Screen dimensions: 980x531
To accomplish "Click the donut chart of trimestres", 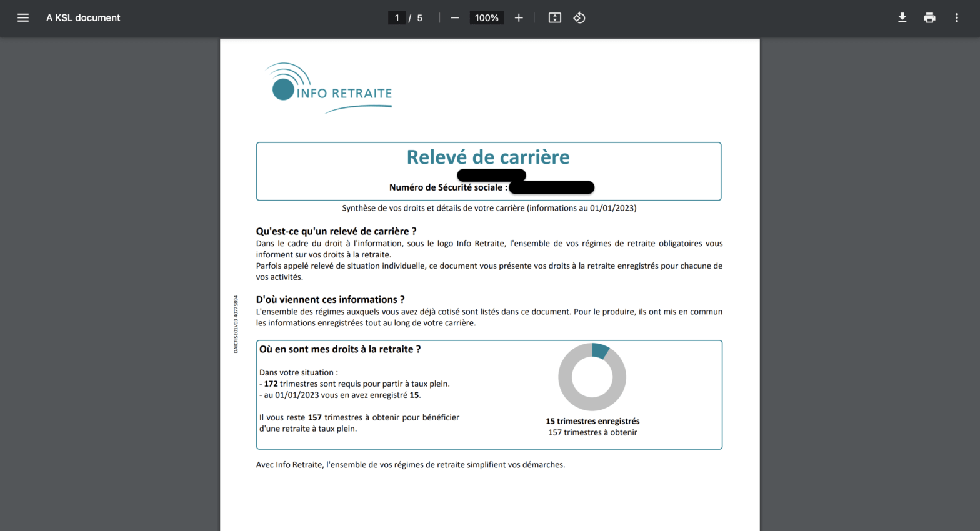I will point(592,377).
